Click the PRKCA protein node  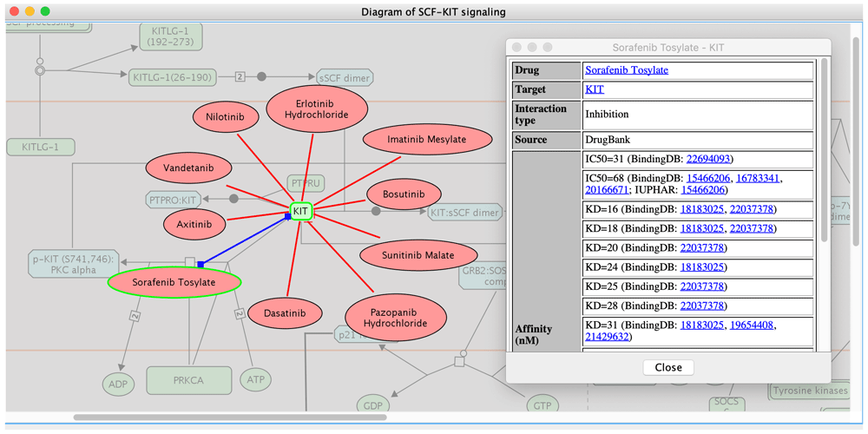(x=188, y=380)
